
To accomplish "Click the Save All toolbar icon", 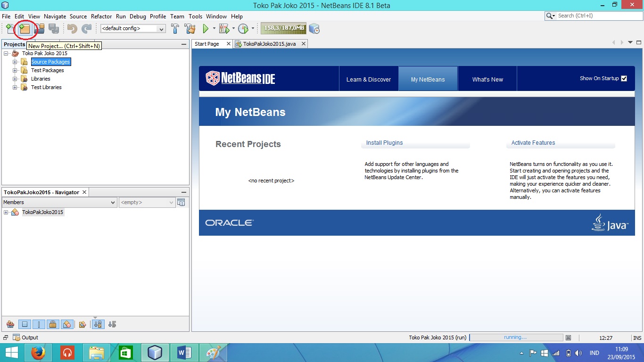I will (x=54, y=29).
